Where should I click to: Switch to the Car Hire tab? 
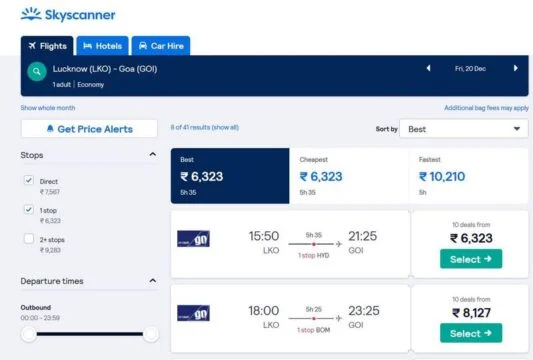coord(161,46)
